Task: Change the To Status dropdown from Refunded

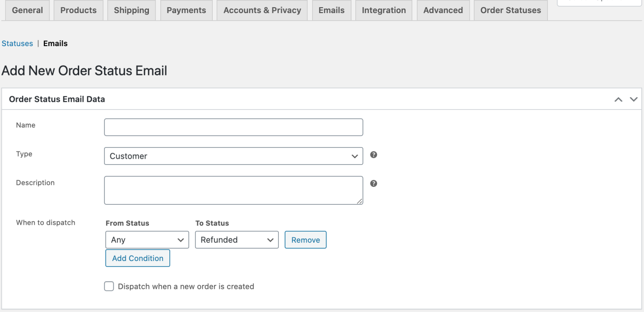Action: tap(236, 240)
